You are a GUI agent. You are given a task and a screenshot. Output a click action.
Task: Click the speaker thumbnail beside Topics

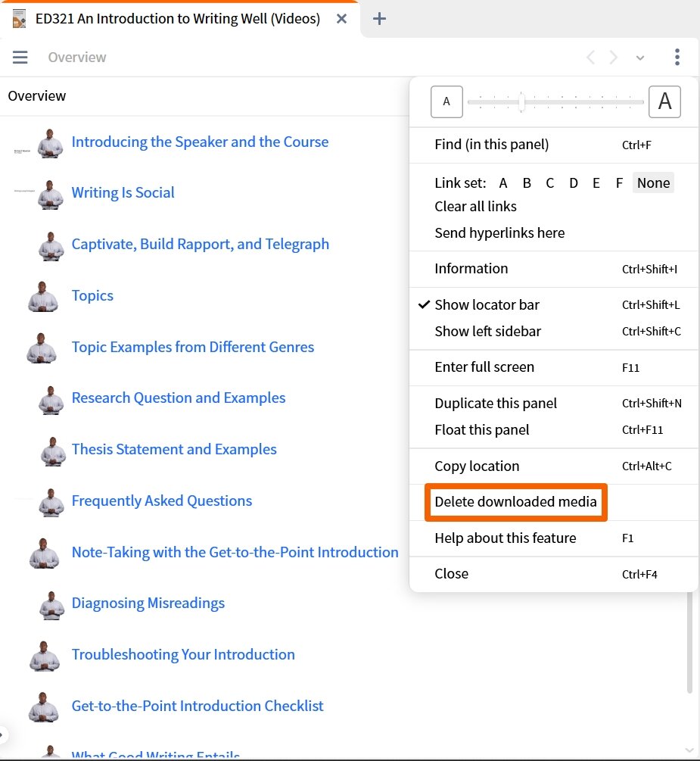(42, 297)
